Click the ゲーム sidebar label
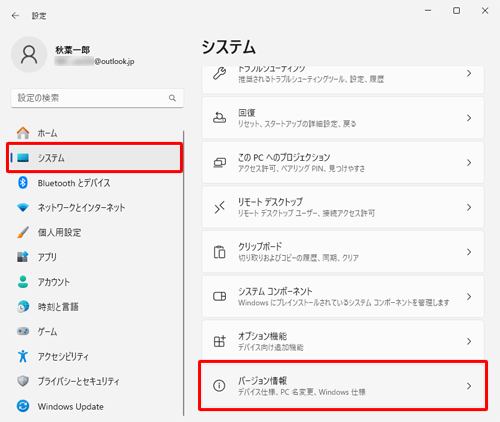This screenshot has width=500, height=422. (47, 332)
